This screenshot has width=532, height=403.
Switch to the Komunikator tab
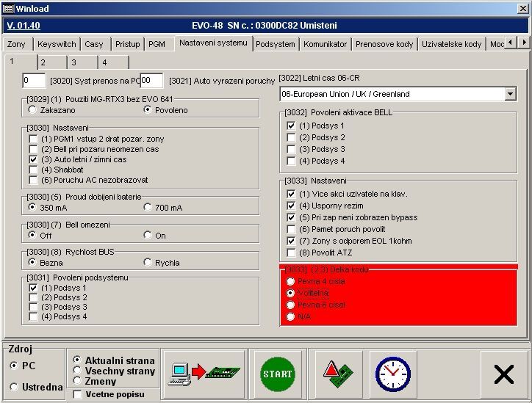coord(325,44)
